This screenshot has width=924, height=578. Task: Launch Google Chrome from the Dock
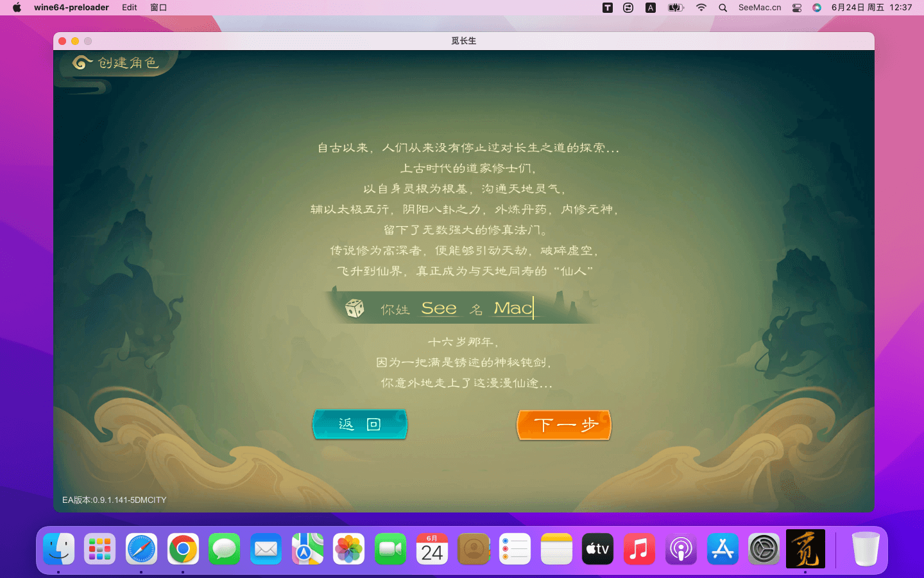point(183,549)
